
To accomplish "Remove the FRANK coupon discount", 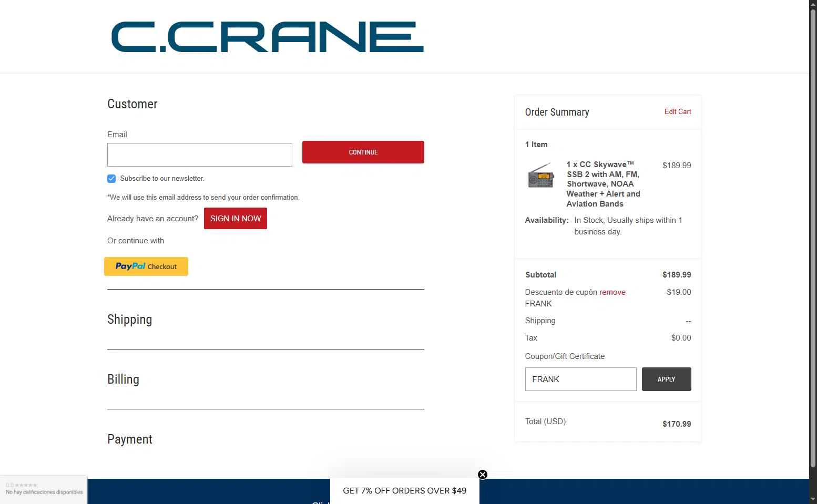I will coord(612,292).
